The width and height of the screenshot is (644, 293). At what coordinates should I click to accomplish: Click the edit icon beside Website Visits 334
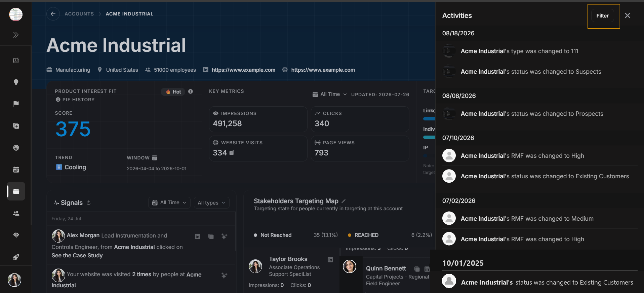pos(232,153)
